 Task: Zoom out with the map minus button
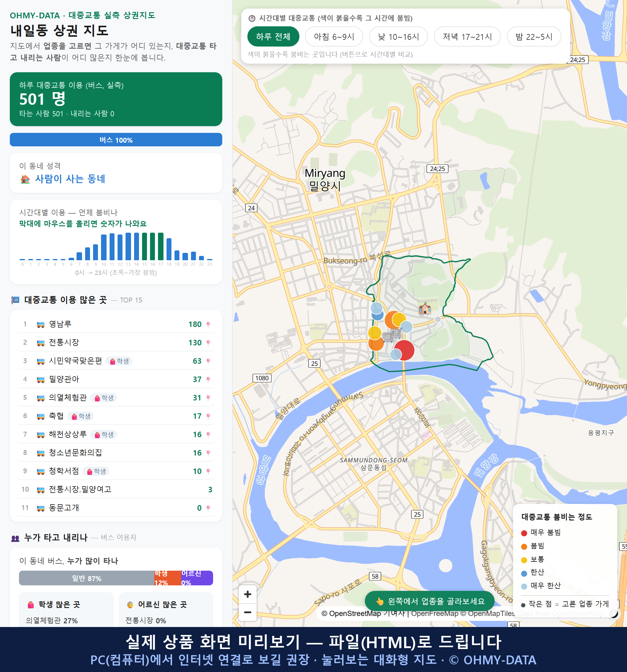tap(247, 612)
